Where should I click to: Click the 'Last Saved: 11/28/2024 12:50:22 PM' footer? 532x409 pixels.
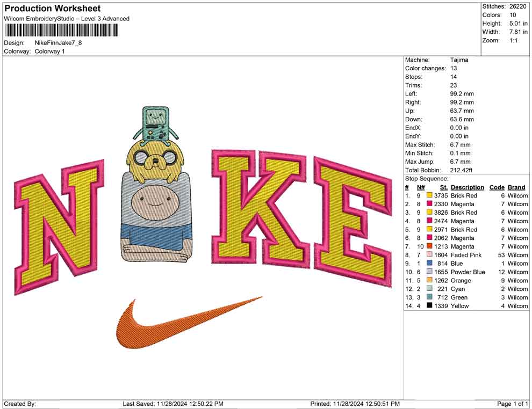173,404
